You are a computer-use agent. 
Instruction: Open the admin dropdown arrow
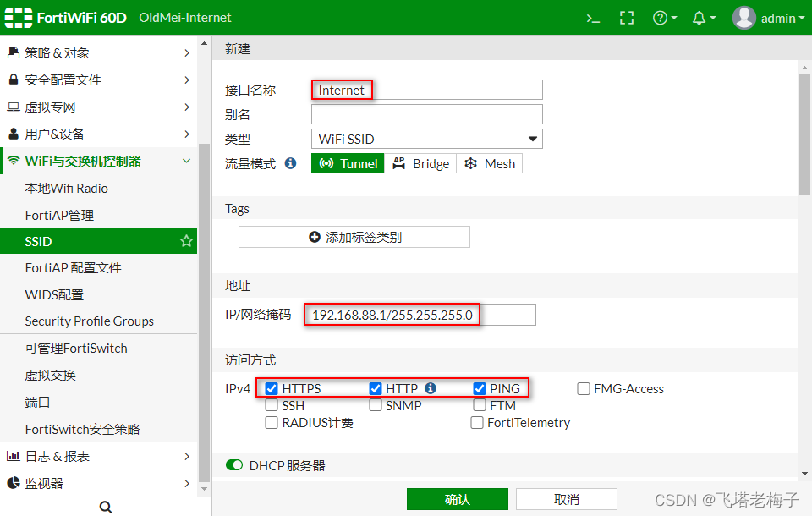tap(802, 18)
